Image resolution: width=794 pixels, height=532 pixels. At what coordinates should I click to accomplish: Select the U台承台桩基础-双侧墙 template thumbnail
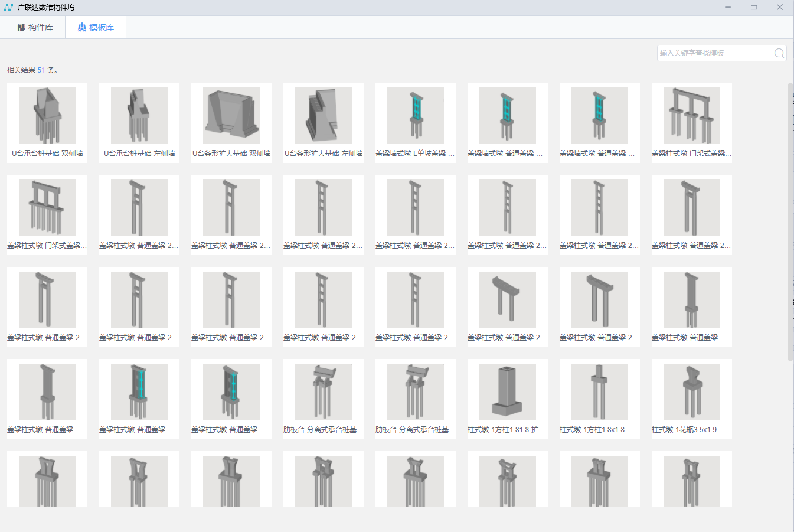tap(47, 116)
